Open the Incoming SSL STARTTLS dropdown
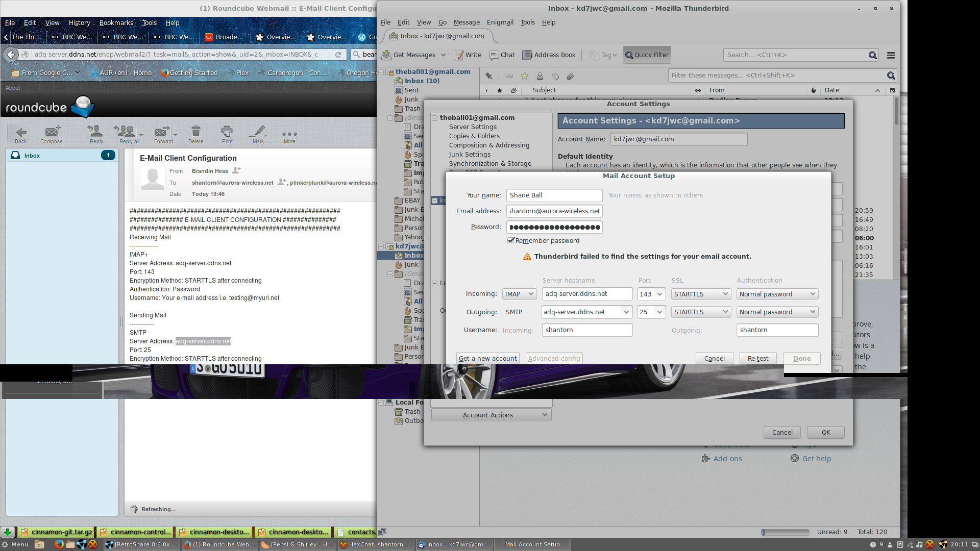The image size is (980, 551). [x=701, y=294]
